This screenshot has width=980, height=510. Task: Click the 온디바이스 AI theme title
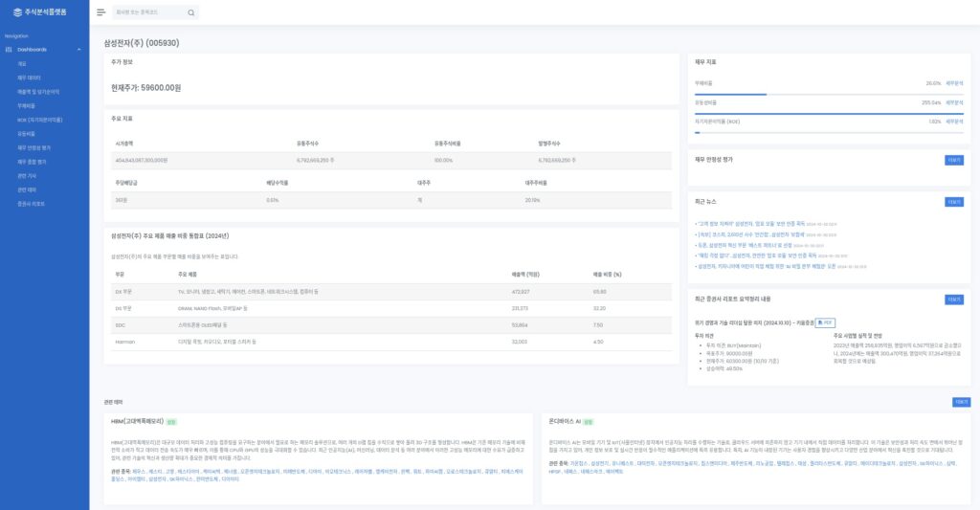tap(565, 421)
